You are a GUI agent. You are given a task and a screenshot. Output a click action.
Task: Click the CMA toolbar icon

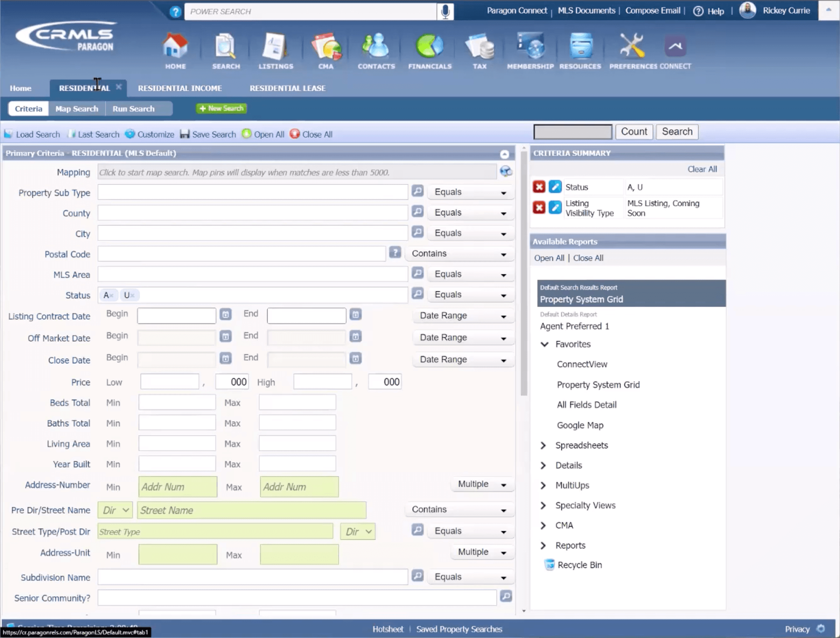(325, 48)
